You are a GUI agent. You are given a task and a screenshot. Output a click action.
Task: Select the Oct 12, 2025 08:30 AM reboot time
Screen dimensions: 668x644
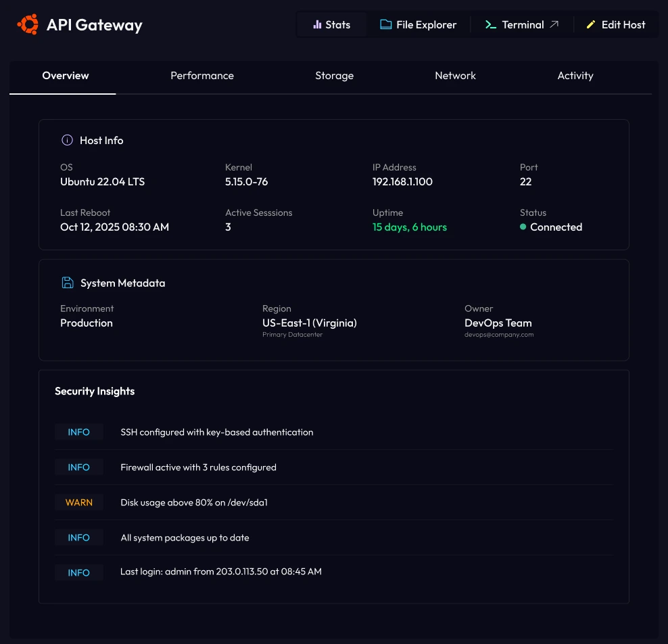coord(114,227)
